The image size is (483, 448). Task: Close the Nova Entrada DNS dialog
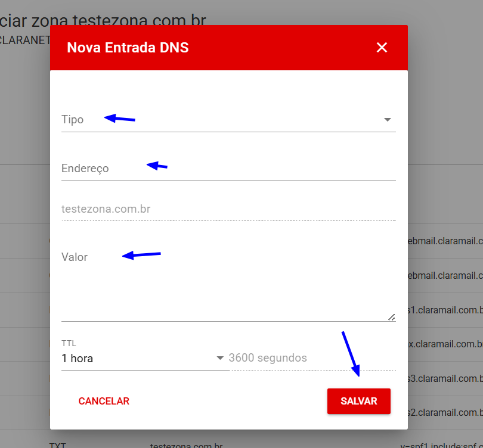(x=382, y=48)
